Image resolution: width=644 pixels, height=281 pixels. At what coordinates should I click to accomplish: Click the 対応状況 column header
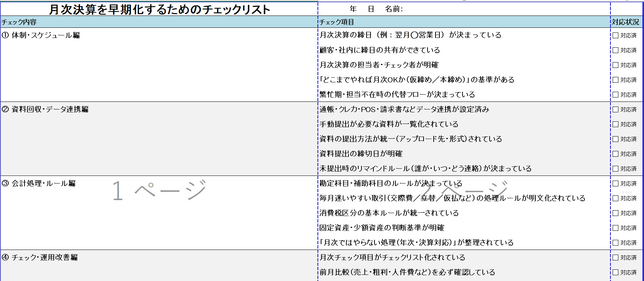point(625,22)
